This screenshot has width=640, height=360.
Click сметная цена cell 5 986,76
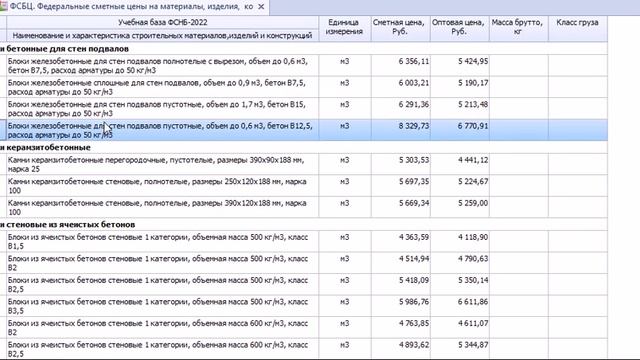tap(400, 306)
